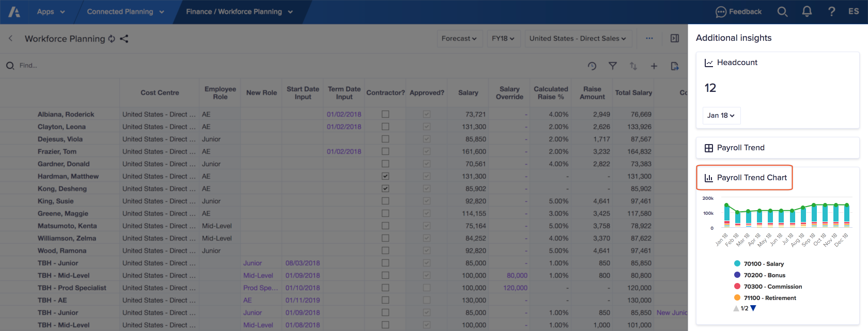Viewport: 868px width, 331px height.
Task: Open the Apps menu
Action: (x=51, y=12)
